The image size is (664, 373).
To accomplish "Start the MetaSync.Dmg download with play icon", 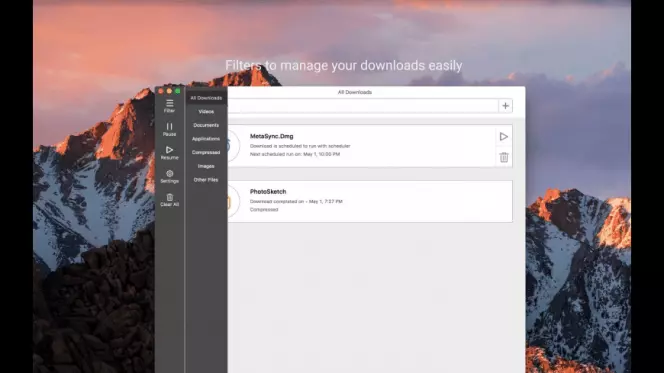I will coord(504,137).
